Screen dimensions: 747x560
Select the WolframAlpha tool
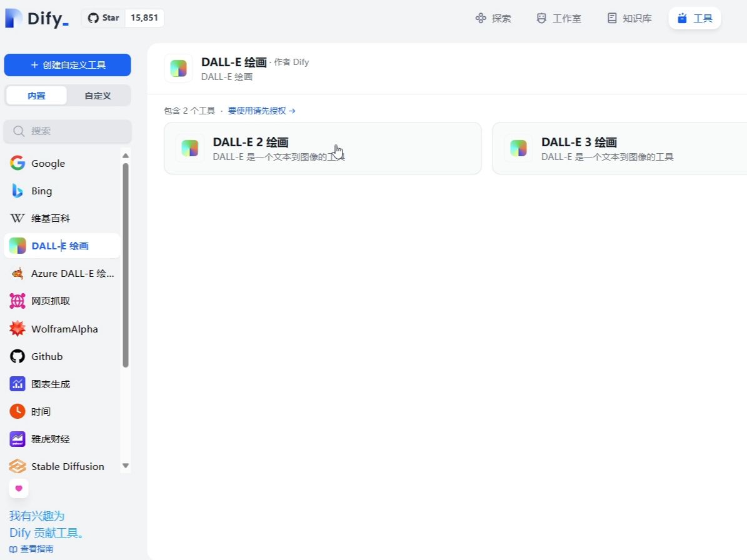click(64, 328)
